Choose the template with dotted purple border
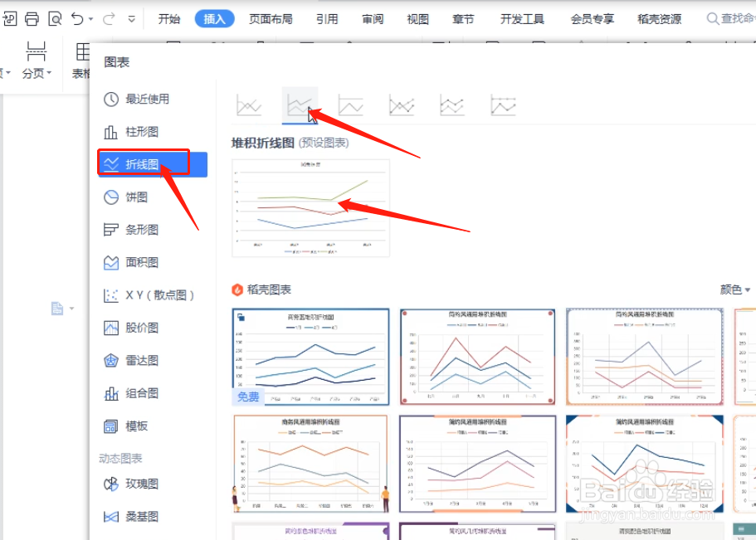 [x=645, y=358]
